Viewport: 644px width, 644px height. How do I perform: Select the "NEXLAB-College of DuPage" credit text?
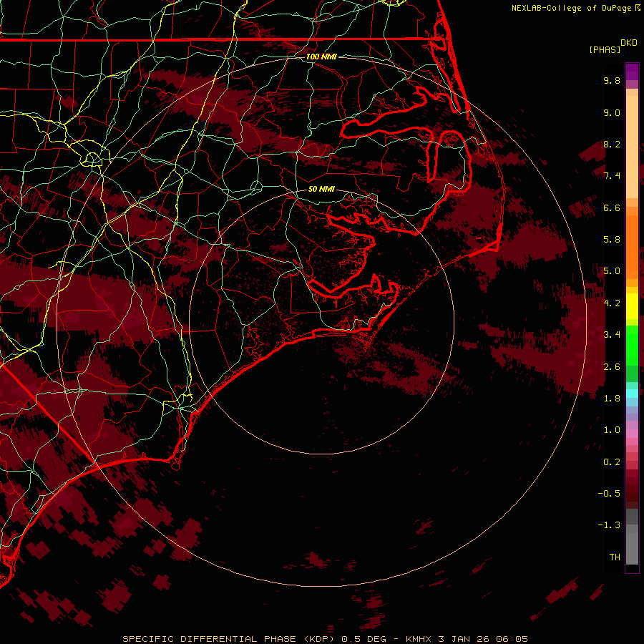pyautogui.click(x=571, y=8)
